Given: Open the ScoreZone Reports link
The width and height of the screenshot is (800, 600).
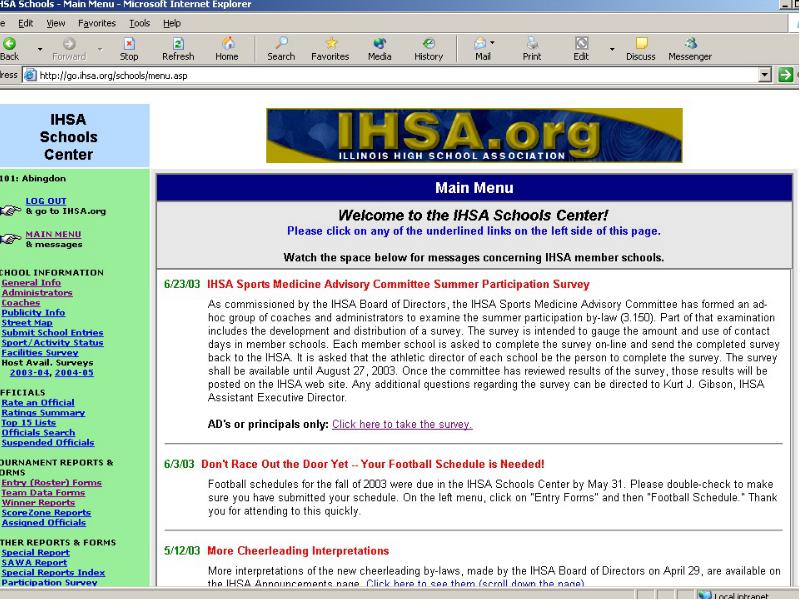Looking at the screenshot, I should point(46,513).
